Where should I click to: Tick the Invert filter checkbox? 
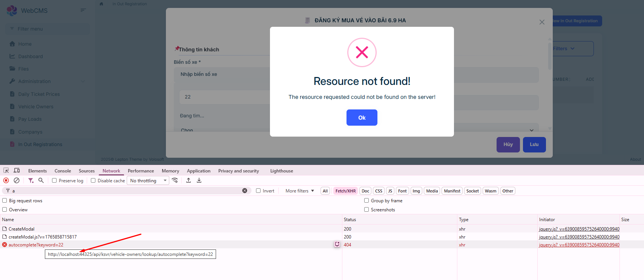pyautogui.click(x=258, y=191)
